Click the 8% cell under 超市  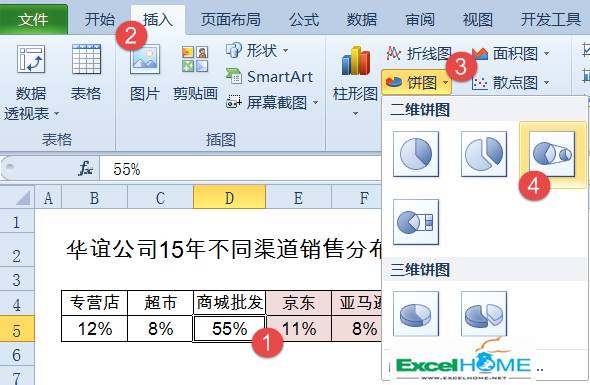(x=160, y=329)
